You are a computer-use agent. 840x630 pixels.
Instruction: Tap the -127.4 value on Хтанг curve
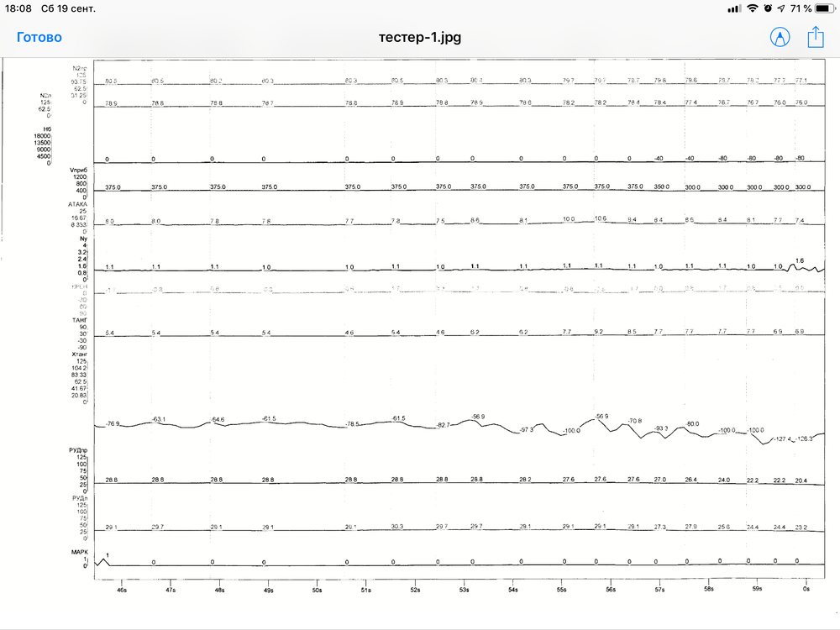(783, 438)
